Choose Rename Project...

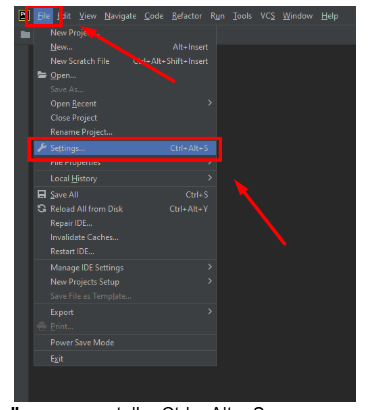coord(125,132)
